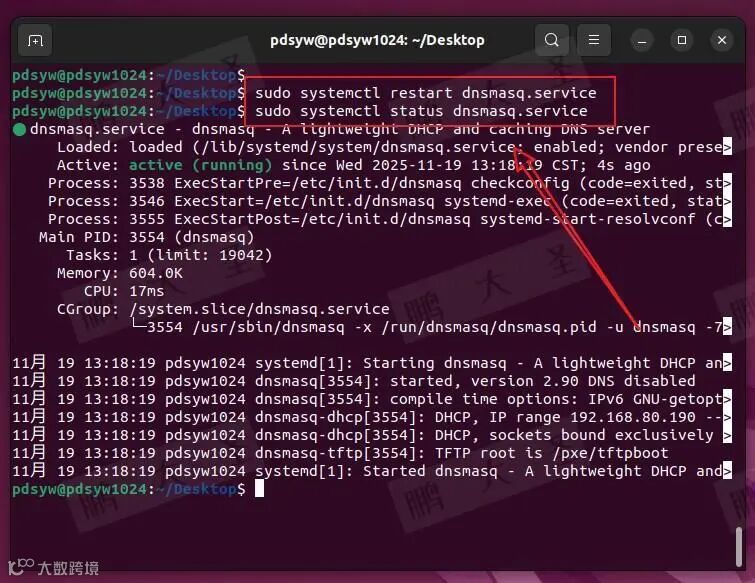
Task: Open a new terminal tab
Action: [35, 40]
